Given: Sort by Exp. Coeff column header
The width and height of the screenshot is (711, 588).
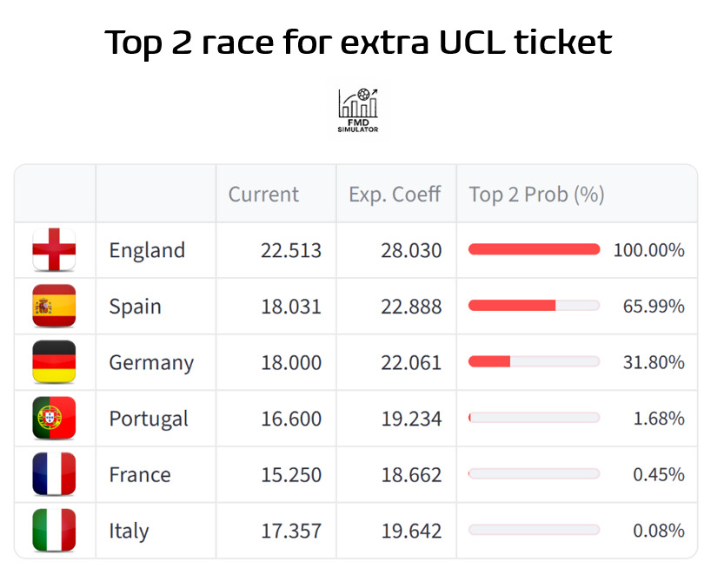Looking at the screenshot, I should tap(395, 195).
